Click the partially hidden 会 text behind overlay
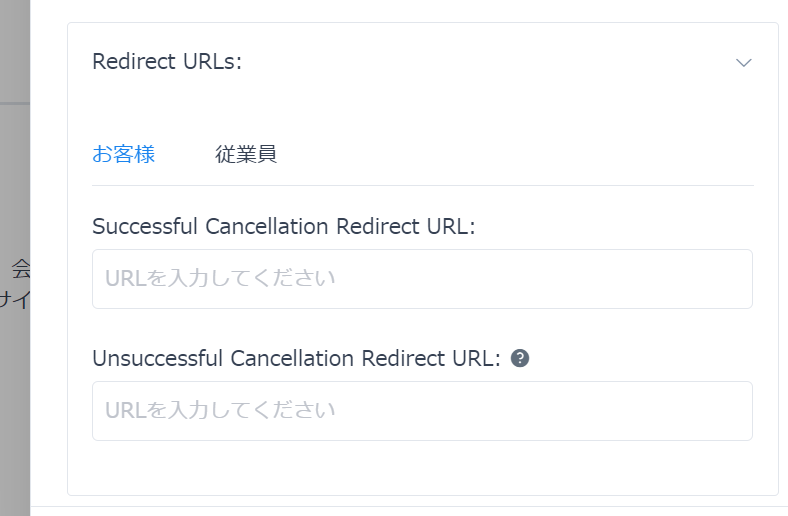The width and height of the screenshot is (788, 516). pyautogui.click(x=21, y=268)
